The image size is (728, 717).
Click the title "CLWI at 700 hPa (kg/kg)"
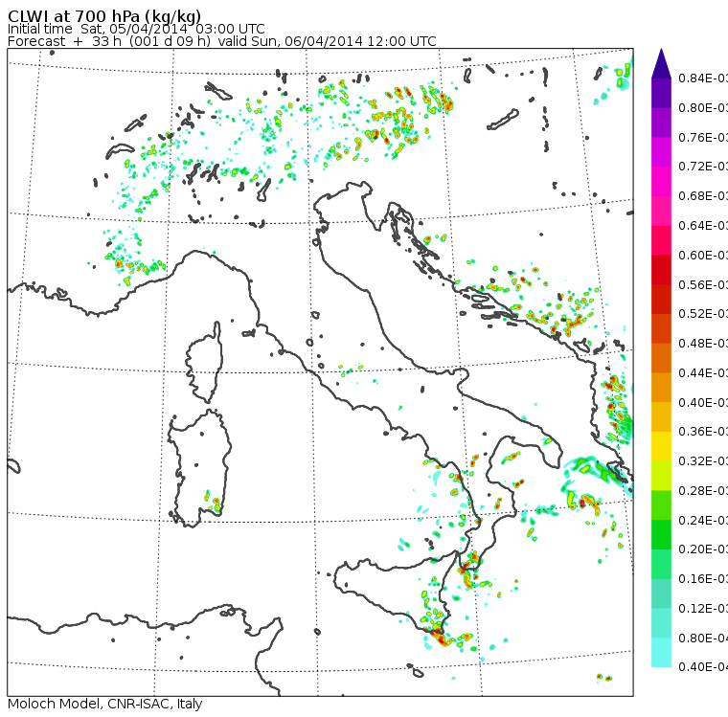click(104, 15)
